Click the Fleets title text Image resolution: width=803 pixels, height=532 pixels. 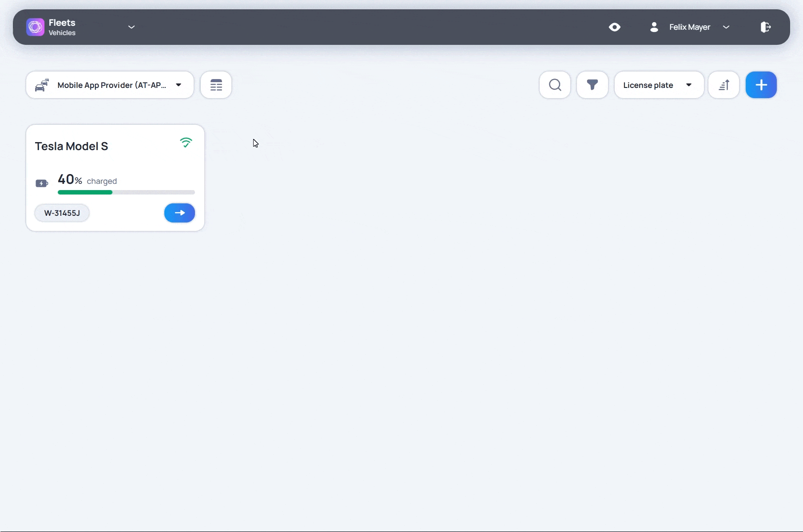[62, 23]
